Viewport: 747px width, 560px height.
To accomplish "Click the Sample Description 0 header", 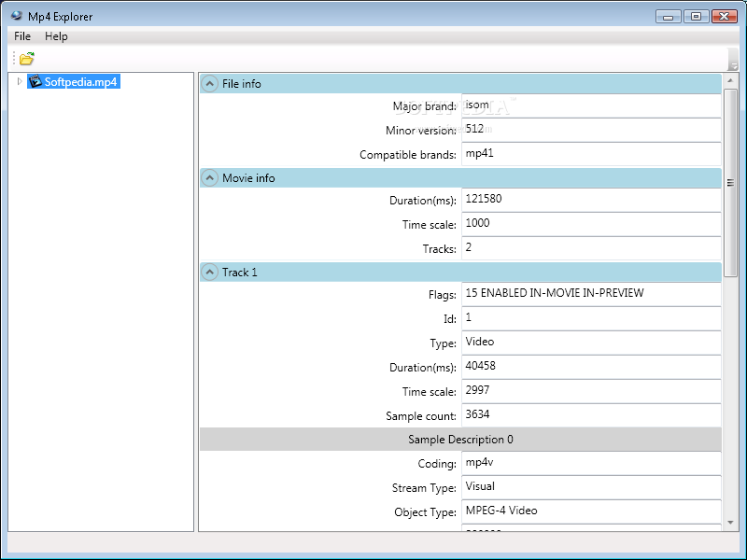I will 460,439.
